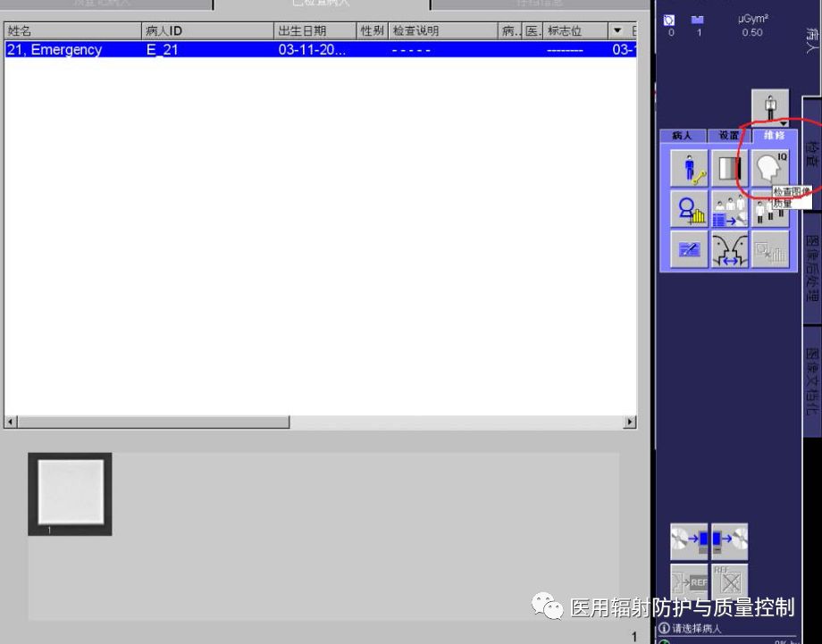Open the 图像后处理 vertical side tab
The height and width of the screenshot is (644, 822).
coord(812,268)
